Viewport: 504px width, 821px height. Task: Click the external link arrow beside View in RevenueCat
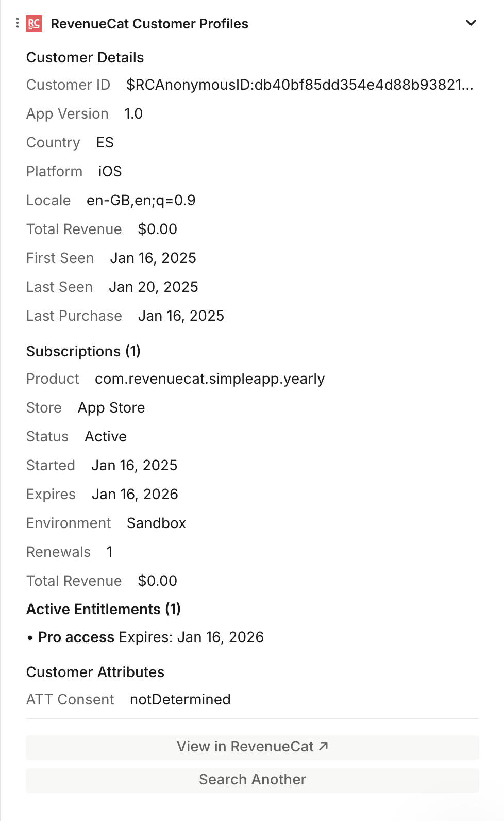(x=324, y=745)
